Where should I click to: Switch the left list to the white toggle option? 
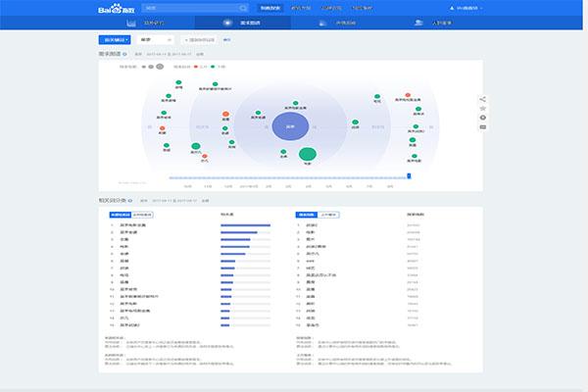pos(142,215)
